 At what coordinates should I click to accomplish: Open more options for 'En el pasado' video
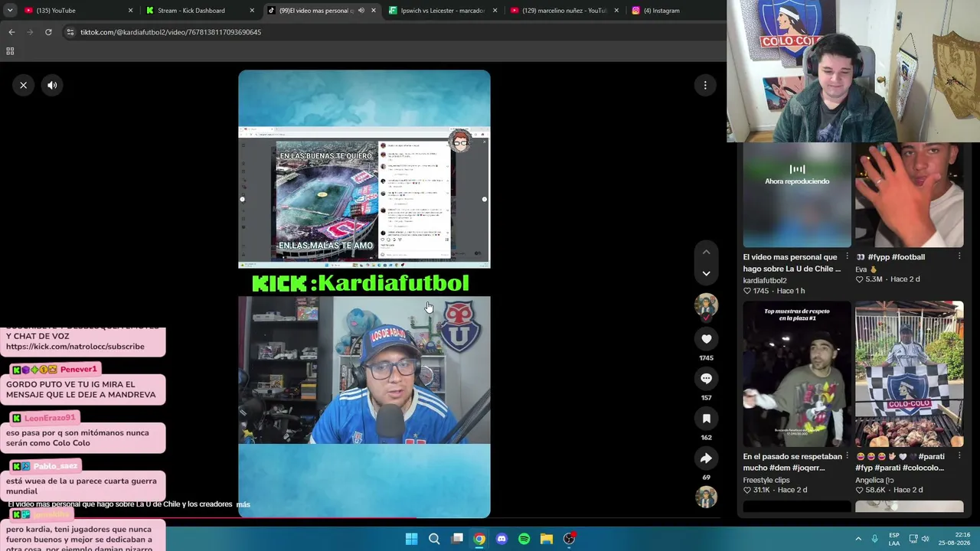tap(847, 456)
